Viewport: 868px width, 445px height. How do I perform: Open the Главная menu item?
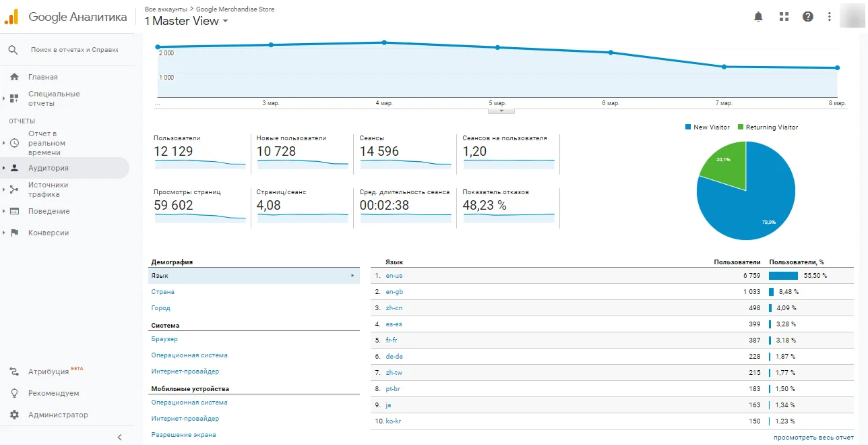click(x=43, y=77)
